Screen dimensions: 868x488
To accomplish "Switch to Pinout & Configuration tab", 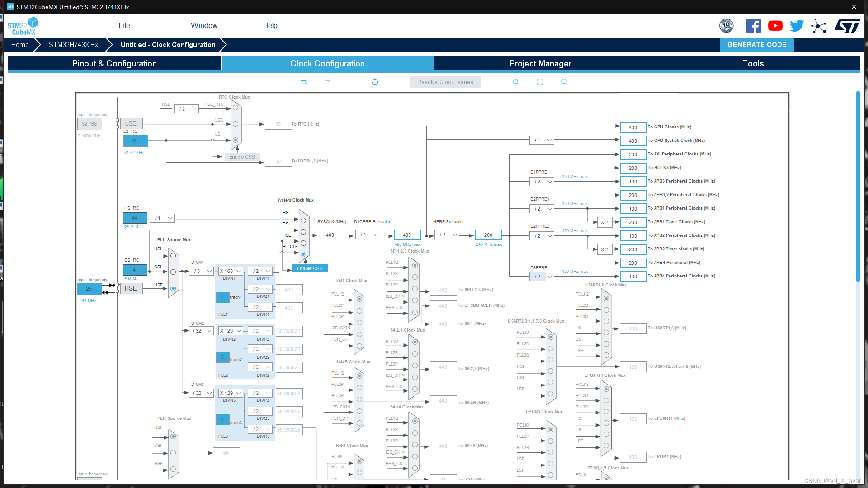I will (114, 64).
